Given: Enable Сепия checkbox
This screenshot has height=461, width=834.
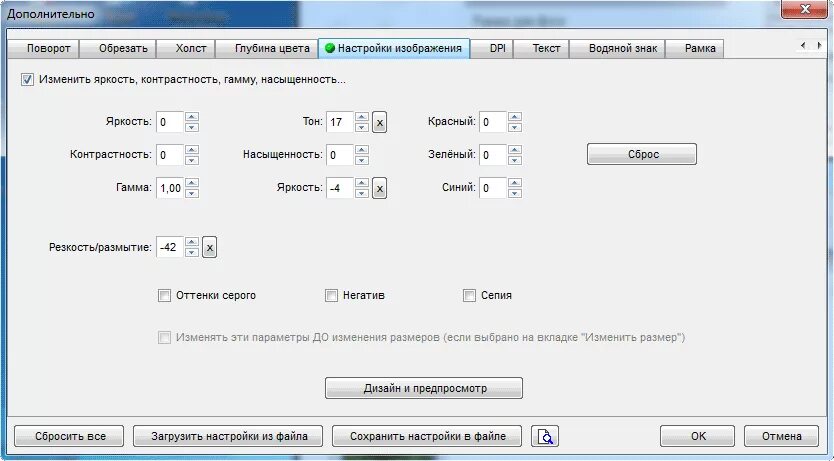Looking at the screenshot, I should coord(469,296).
